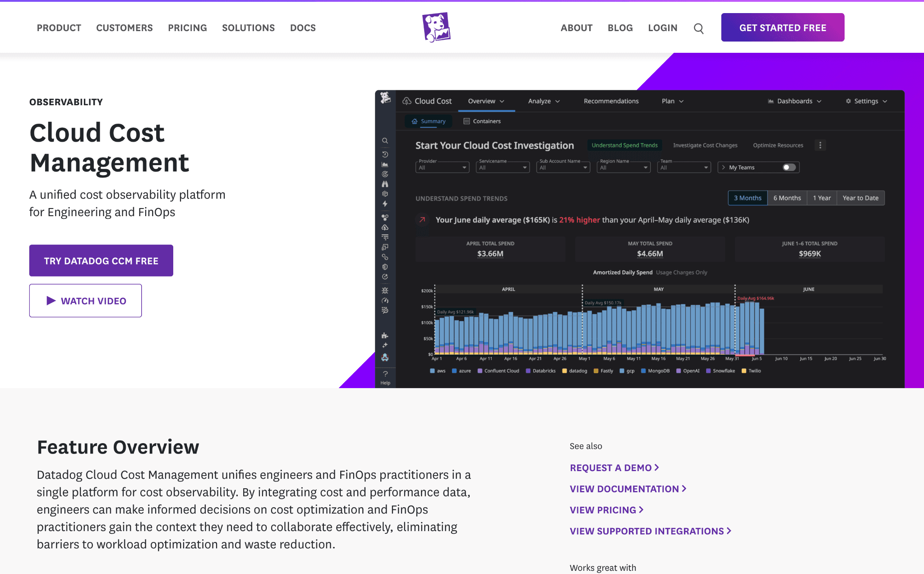This screenshot has width=924, height=574.
Task: Toggle the My Teams switch
Action: click(x=789, y=167)
